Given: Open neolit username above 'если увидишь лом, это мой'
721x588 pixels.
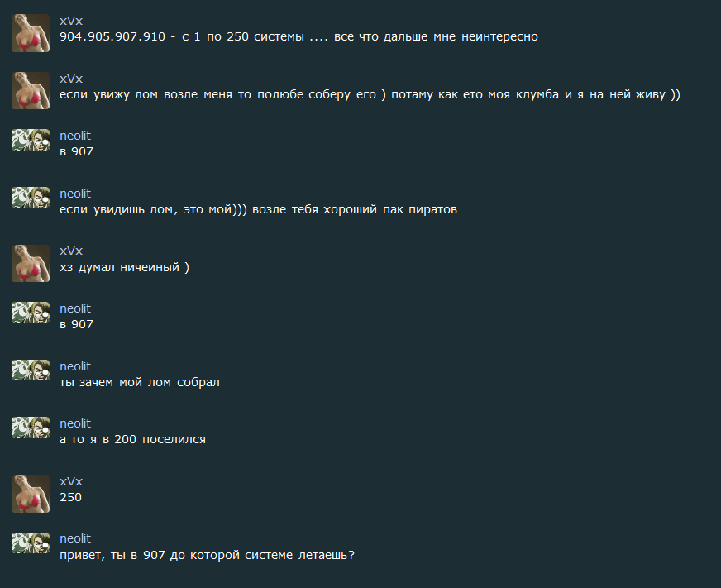Looking at the screenshot, I should click(75, 193).
